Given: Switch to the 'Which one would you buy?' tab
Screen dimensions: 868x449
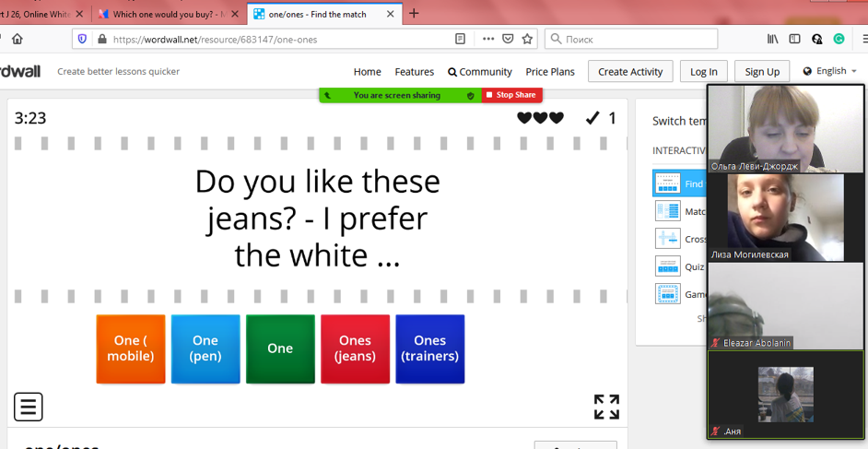Looking at the screenshot, I should pos(166,14).
